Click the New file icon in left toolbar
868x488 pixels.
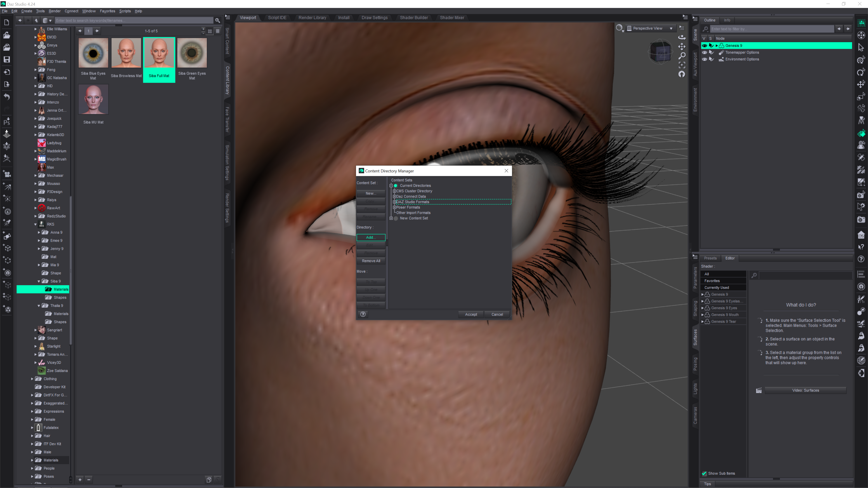coord(6,23)
